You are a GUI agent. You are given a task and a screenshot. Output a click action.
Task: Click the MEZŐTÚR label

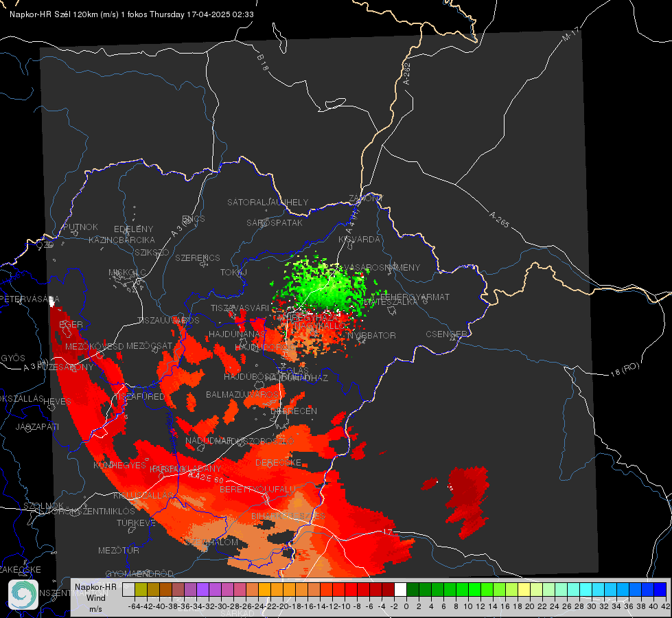(x=119, y=550)
